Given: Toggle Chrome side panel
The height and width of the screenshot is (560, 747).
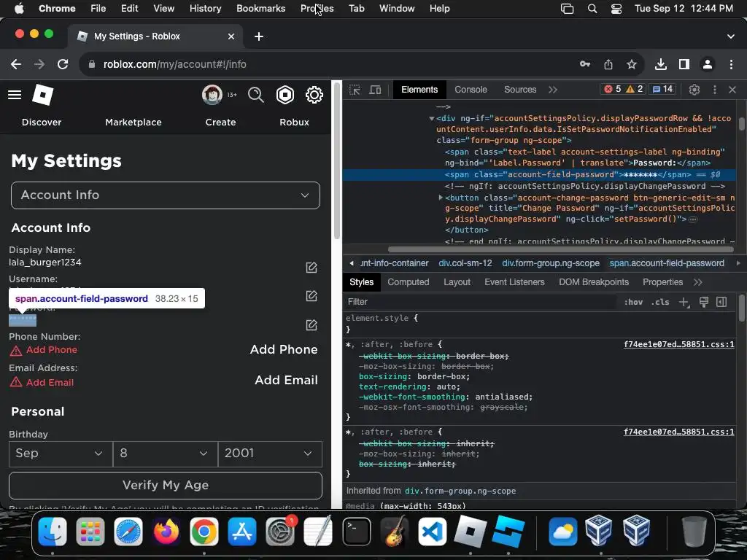Looking at the screenshot, I should coord(684,64).
